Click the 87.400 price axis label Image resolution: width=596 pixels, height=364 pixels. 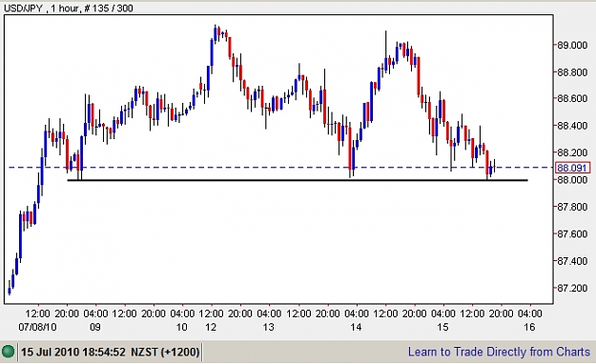point(572,261)
